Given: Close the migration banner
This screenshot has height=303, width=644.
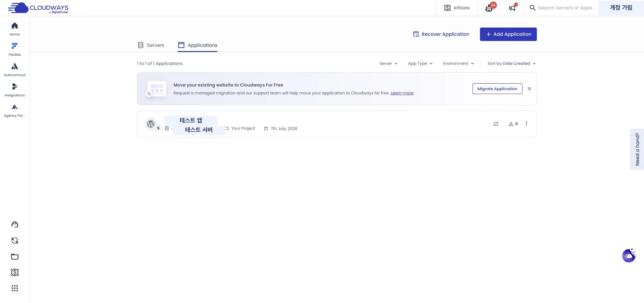Looking at the screenshot, I should (529, 89).
